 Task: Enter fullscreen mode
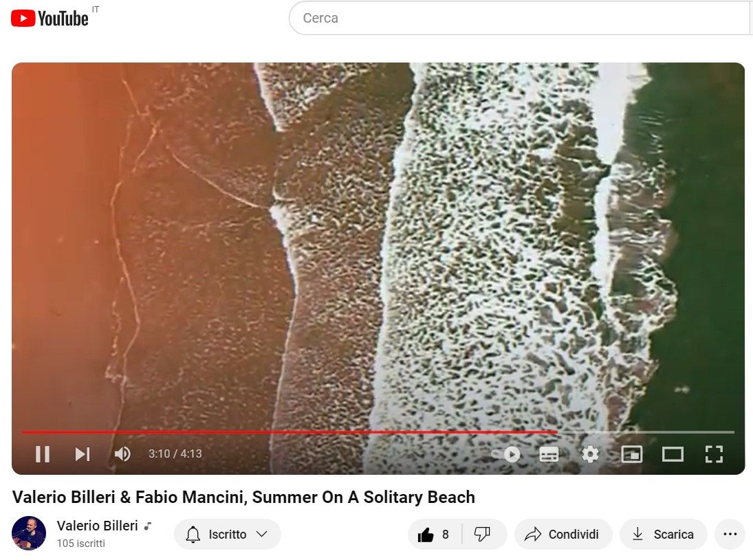point(714,454)
